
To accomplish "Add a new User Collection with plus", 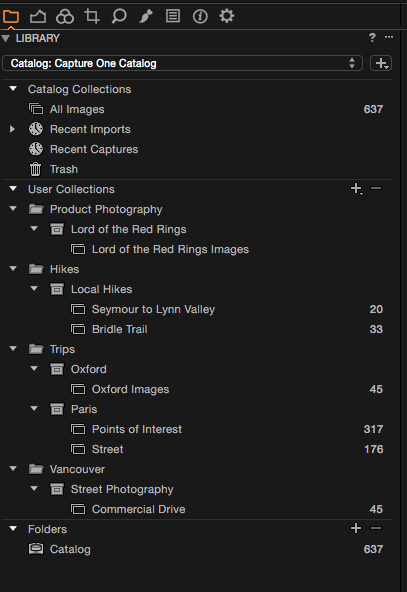I will (356, 188).
